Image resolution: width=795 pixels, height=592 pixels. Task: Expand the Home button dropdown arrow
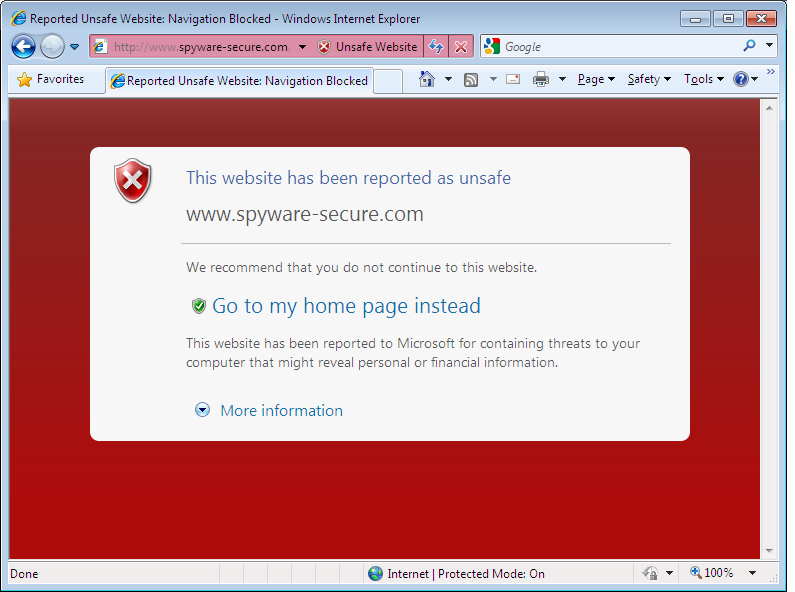448,79
